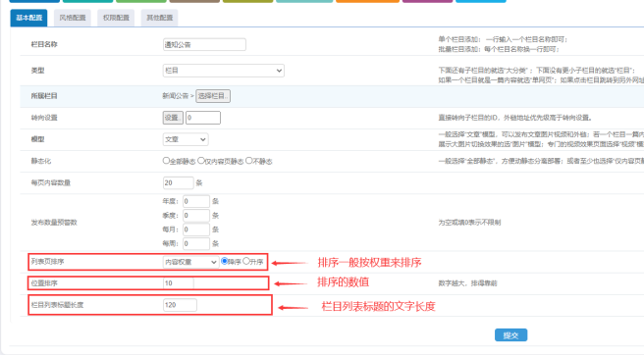Click the 设置 button for 转向设置

tap(173, 118)
